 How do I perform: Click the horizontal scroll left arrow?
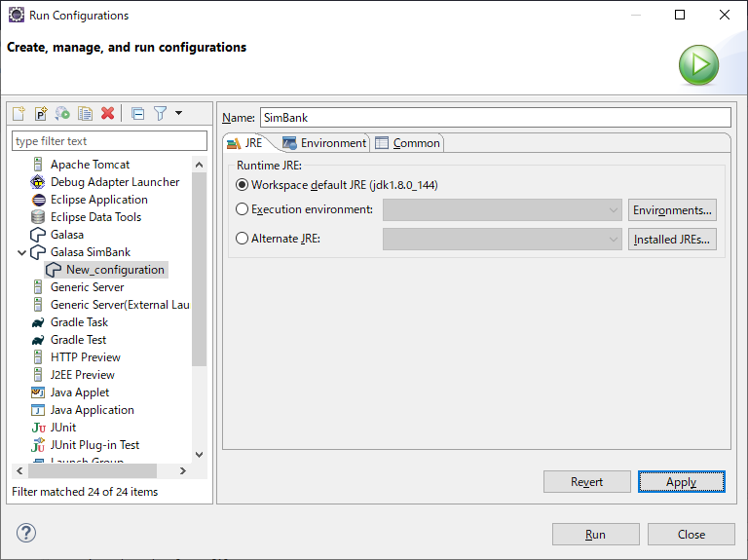coord(19,470)
